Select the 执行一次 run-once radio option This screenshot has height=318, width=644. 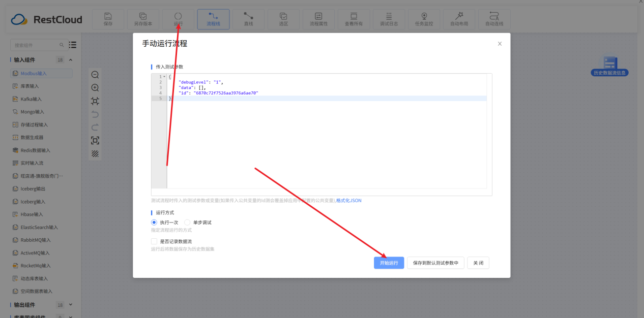coord(154,222)
